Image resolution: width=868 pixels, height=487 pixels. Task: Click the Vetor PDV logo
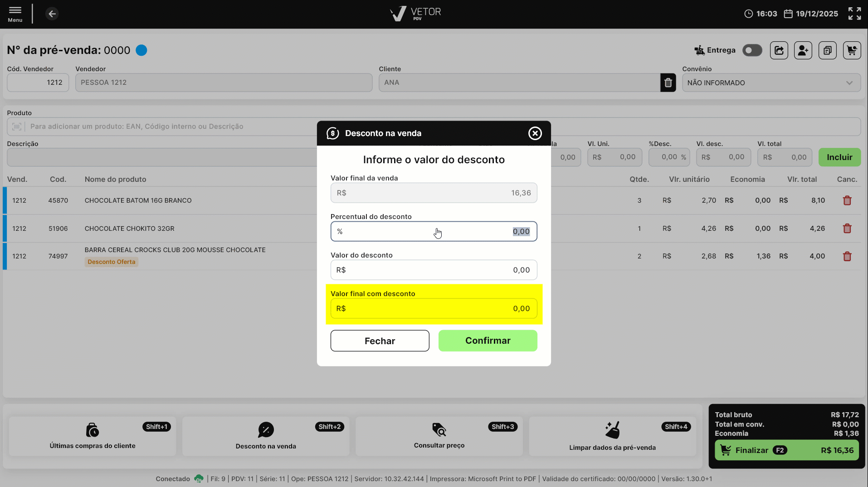415,14
